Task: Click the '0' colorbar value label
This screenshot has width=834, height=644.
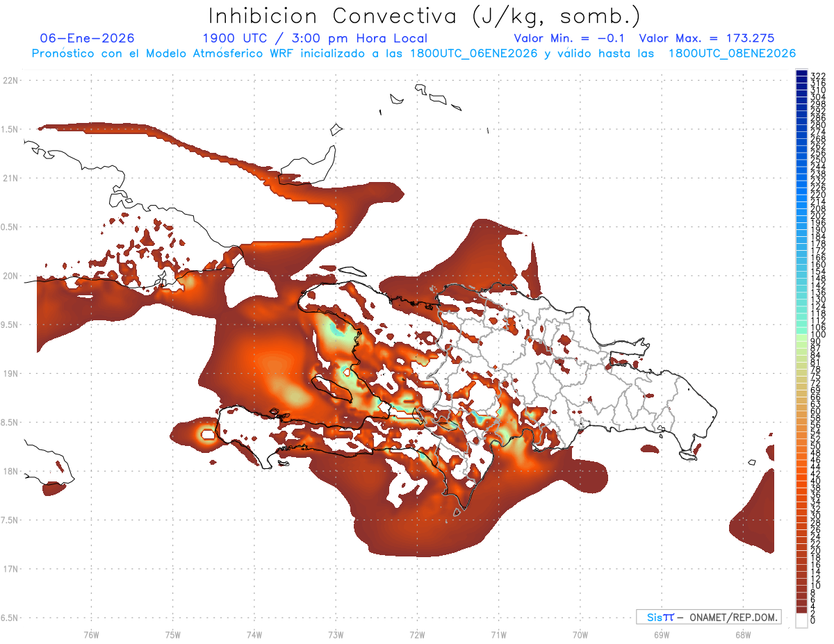Action: point(813,622)
